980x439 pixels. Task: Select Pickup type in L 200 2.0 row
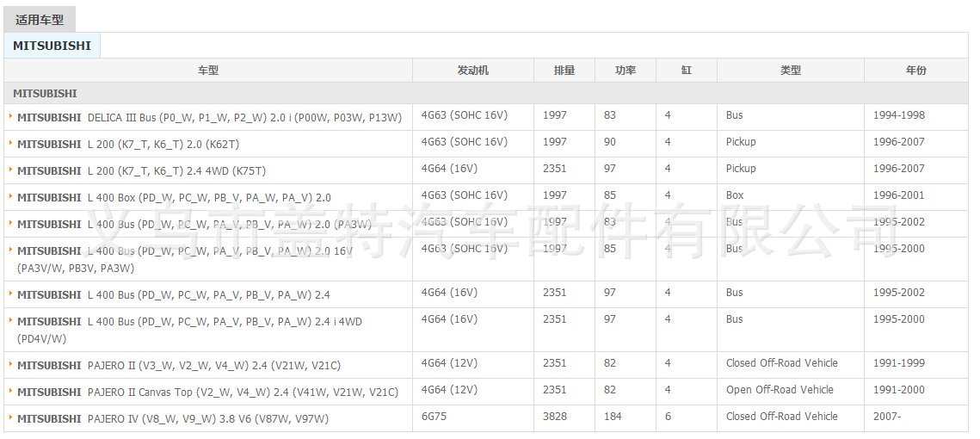coord(742,142)
